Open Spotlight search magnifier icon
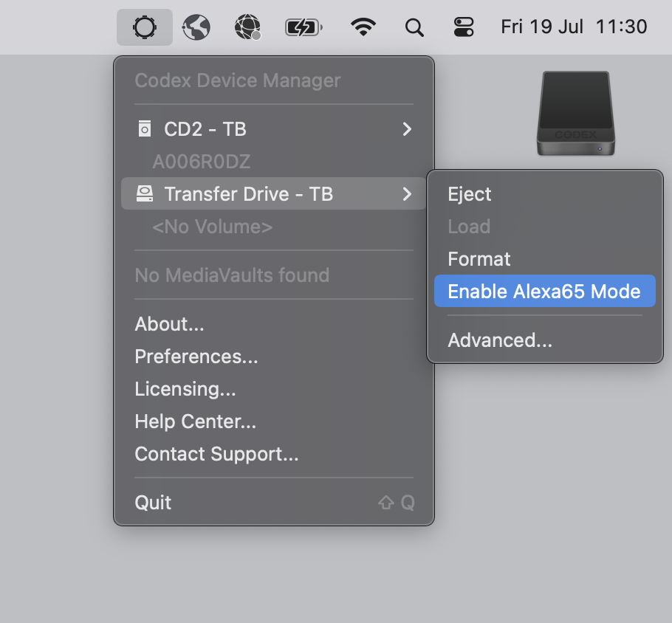Screen dimensions: 672x623 click(x=414, y=28)
